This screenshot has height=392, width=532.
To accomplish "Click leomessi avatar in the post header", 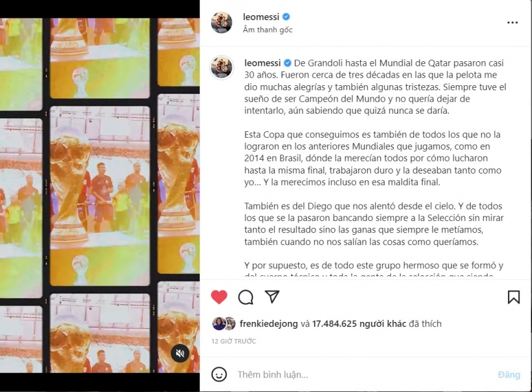I will pyautogui.click(x=222, y=23).
